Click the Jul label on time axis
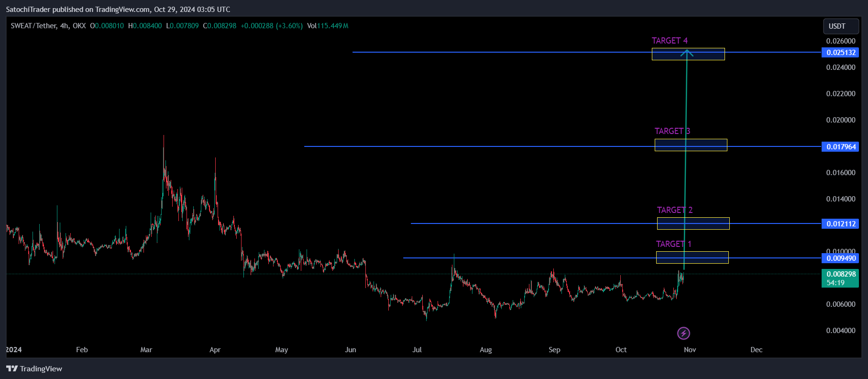 point(417,350)
